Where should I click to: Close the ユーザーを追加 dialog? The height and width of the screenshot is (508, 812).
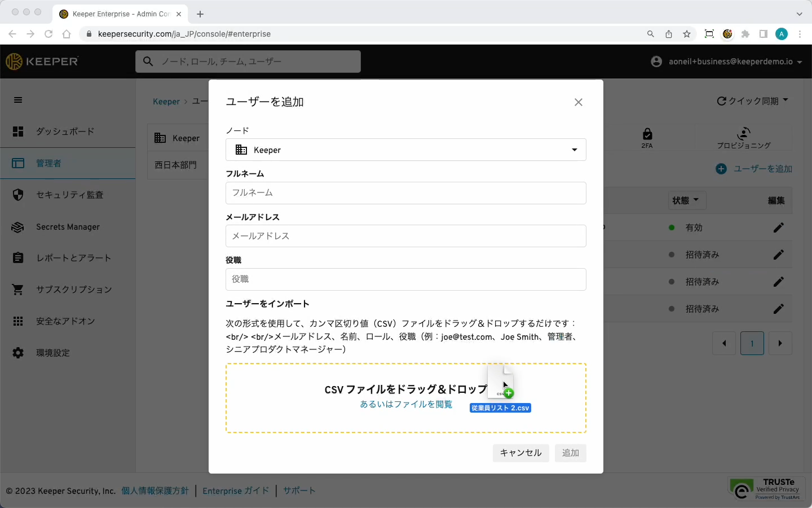578,102
